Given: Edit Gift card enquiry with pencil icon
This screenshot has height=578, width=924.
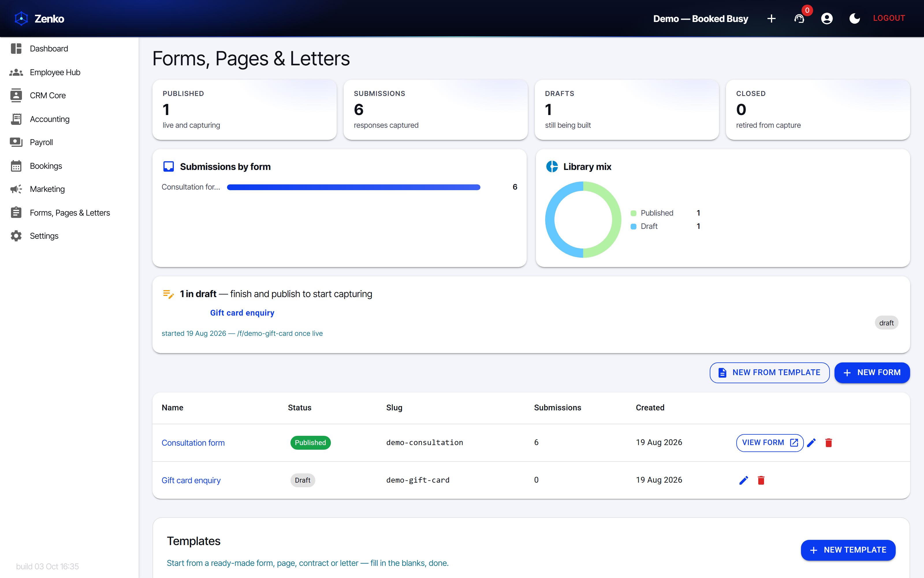Looking at the screenshot, I should [744, 480].
